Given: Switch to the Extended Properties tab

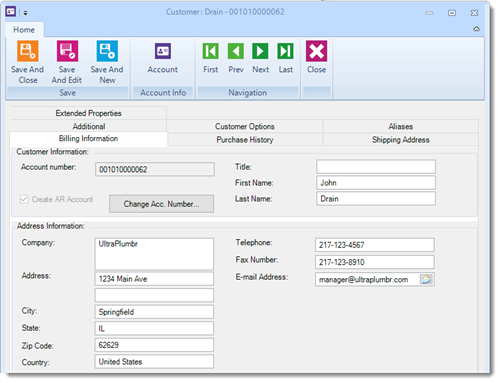Looking at the screenshot, I should coord(88,113).
